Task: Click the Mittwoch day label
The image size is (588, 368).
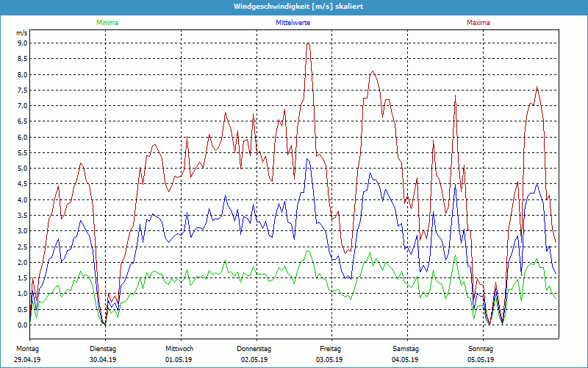Action: pos(179,349)
